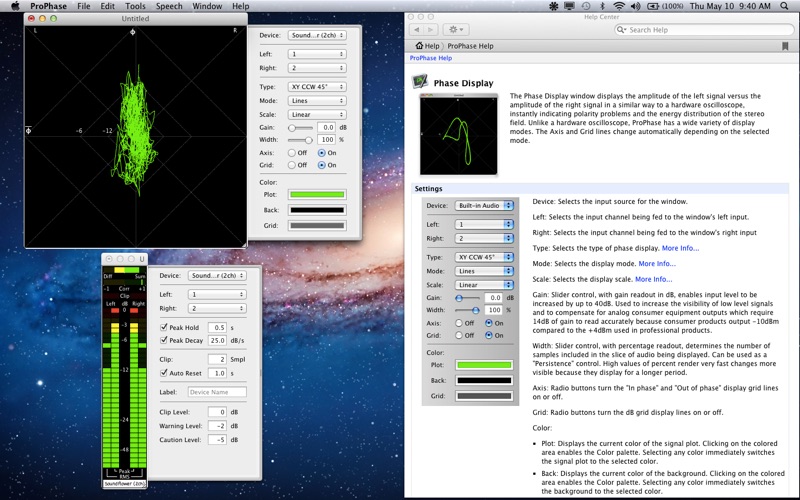Click the Help Center forward arrow
Image resolution: width=800 pixels, height=500 pixels.
429,30
